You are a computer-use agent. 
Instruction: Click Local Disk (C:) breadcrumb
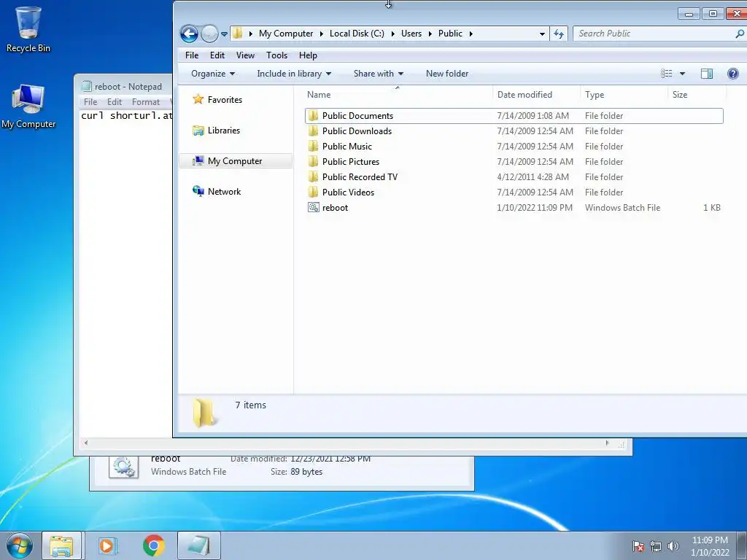pos(357,34)
